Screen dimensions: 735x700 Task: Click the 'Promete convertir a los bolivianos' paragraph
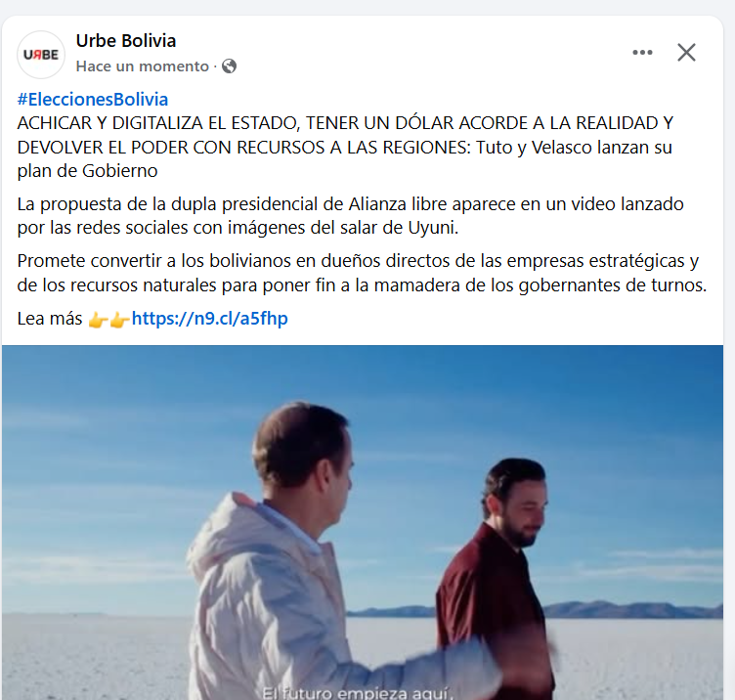362,273
